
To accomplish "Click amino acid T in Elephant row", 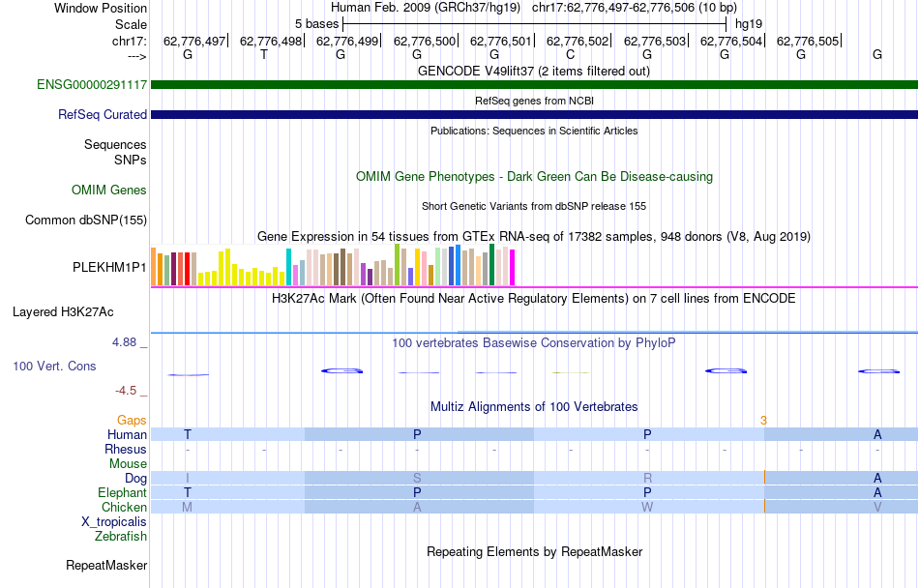I will (x=188, y=492).
